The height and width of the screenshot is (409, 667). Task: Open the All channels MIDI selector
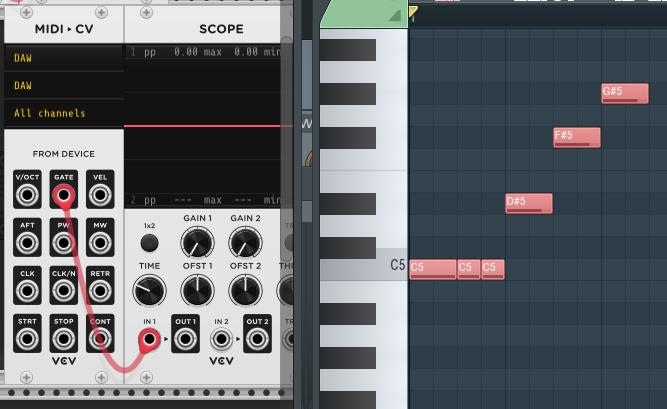pos(64,114)
